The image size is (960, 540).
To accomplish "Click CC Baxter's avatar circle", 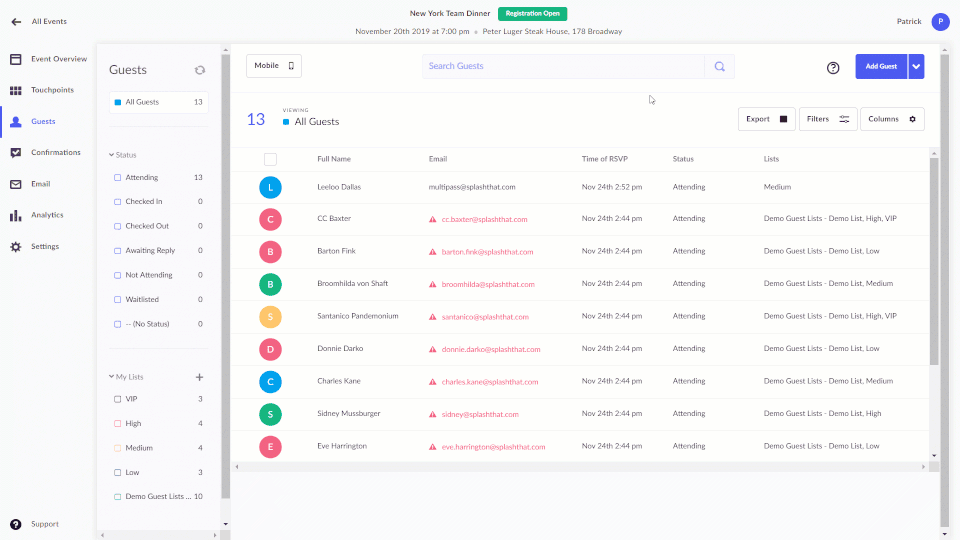I will (x=270, y=219).
